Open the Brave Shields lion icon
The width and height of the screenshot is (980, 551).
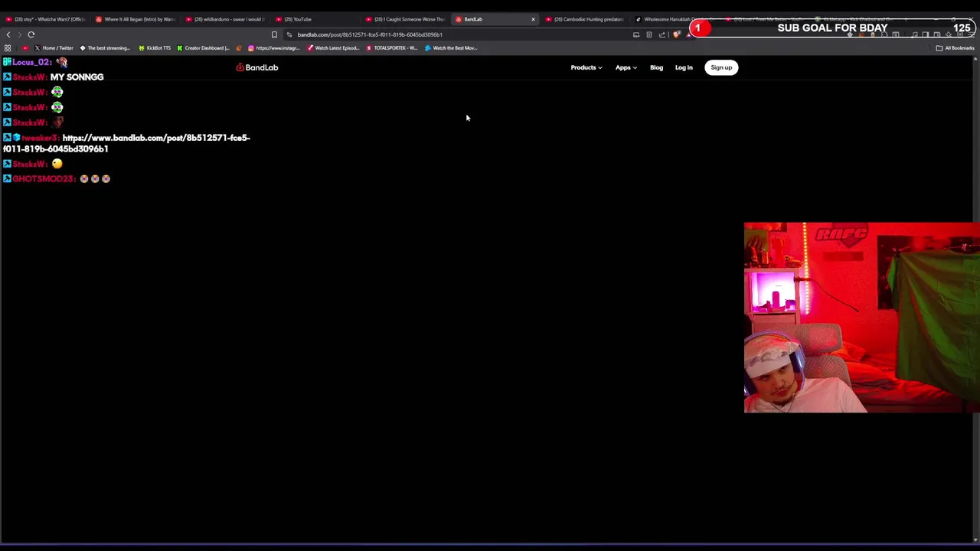tap(676, 34)
